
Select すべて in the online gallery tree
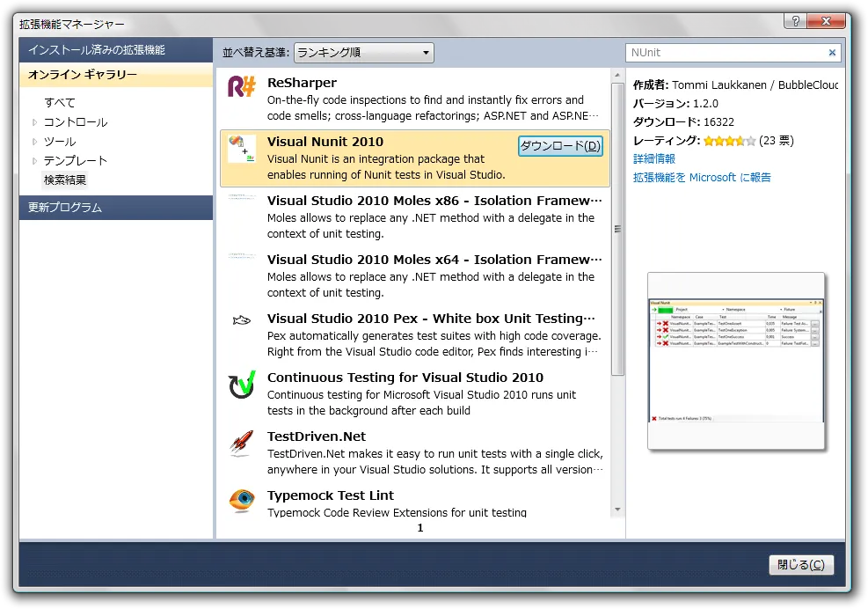click(60, 103)
